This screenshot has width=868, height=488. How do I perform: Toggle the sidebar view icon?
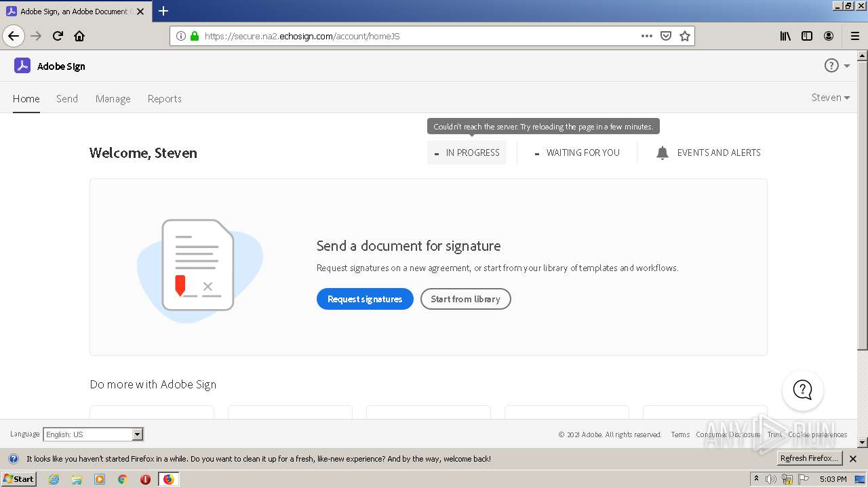(807, 36)
